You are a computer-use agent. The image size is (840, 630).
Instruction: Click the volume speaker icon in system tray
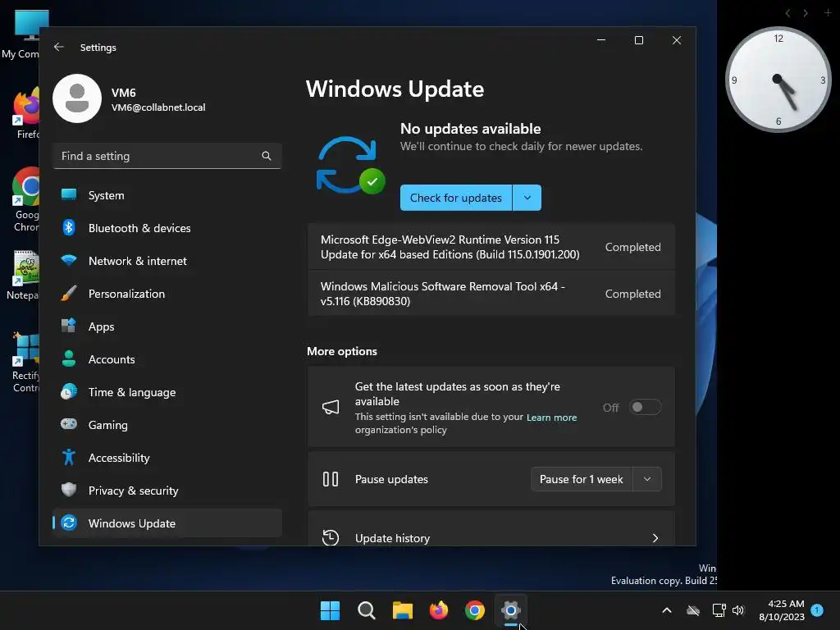(738, 610)
